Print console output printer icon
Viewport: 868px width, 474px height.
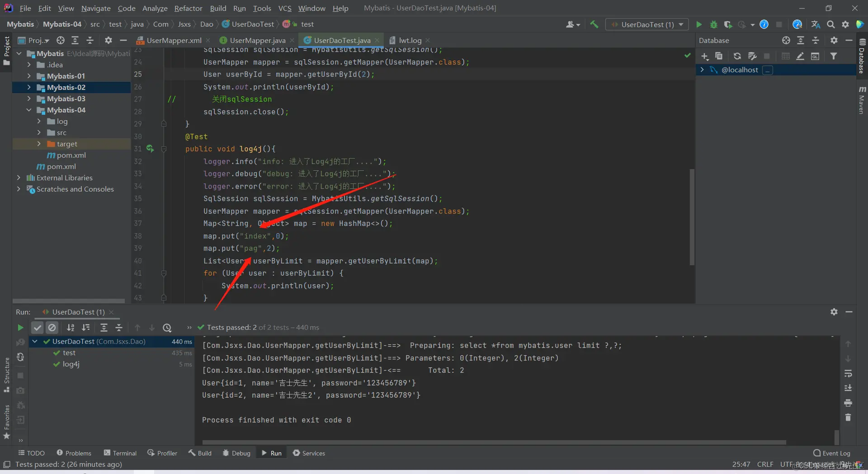coord(848,403)
